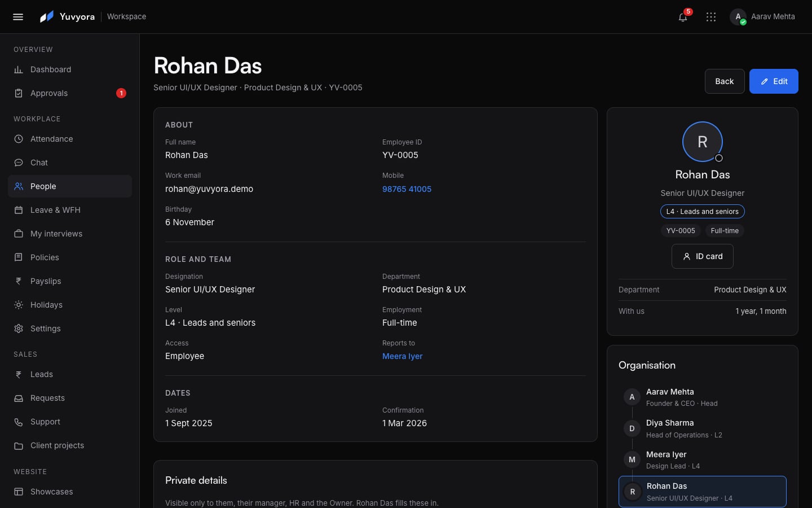
Task: Edit Rohan Das's profile
Action: tap(774, 81)
